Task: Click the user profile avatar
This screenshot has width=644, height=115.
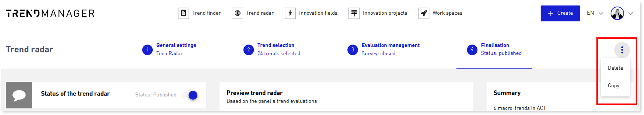Action: click(x=617, y=13)
